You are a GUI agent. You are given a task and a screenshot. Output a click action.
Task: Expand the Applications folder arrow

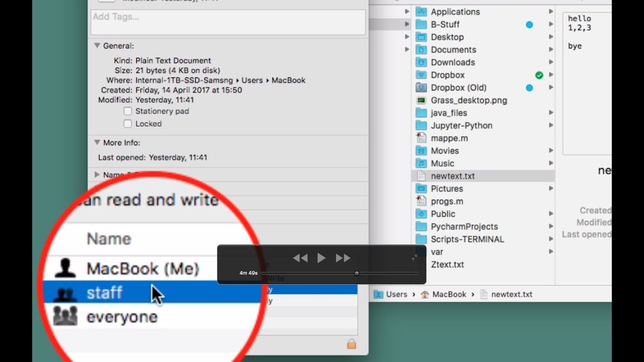click(x=551, y=12)
